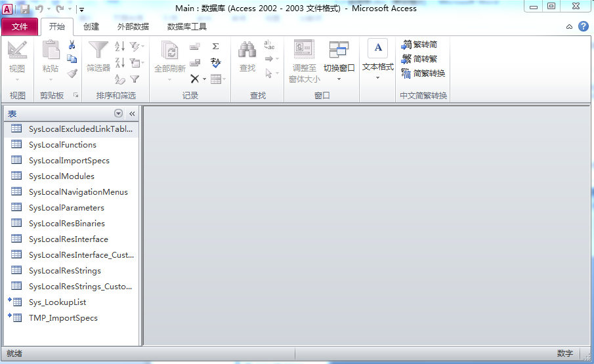Click the 繁转简 conversion button
The height and width of the screenshot is (364, 594).
[x=419, y=45]
